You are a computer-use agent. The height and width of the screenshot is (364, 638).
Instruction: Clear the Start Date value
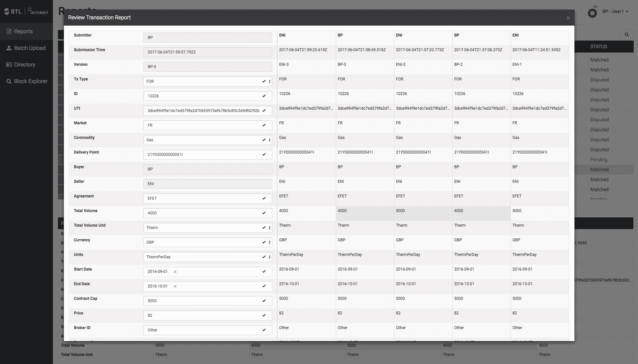[175, 272]
